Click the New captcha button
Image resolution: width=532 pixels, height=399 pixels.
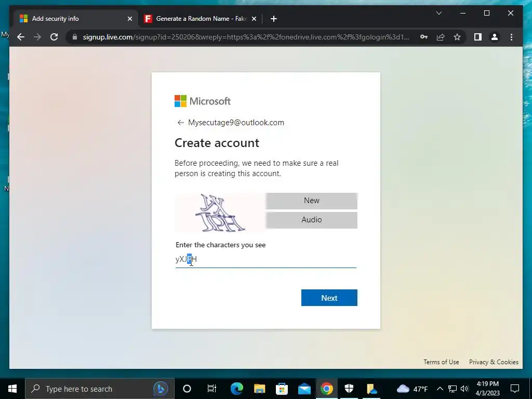[312, 201]
